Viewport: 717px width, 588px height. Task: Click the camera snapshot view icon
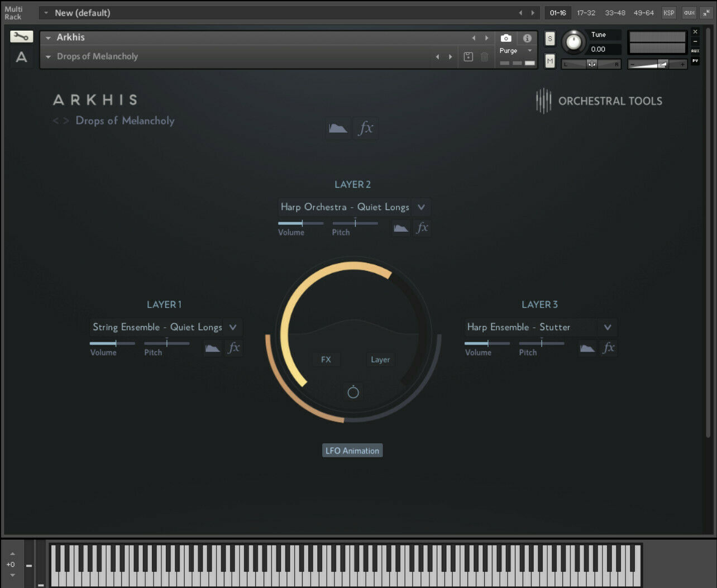tap(506, 38)
